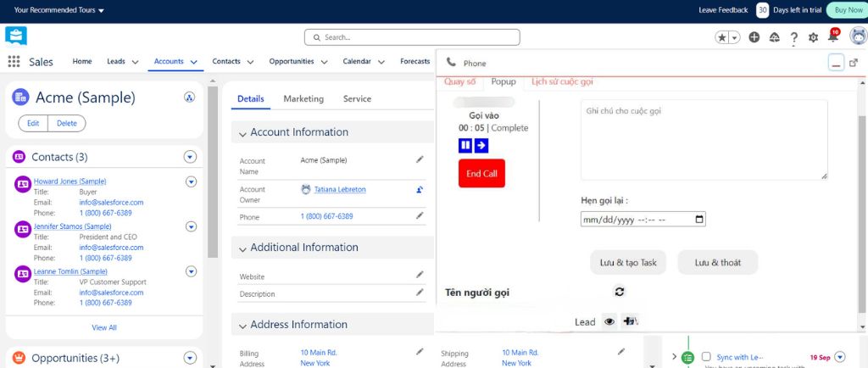
Task: Collapse the Account Information section
Action: pos(242,134)
